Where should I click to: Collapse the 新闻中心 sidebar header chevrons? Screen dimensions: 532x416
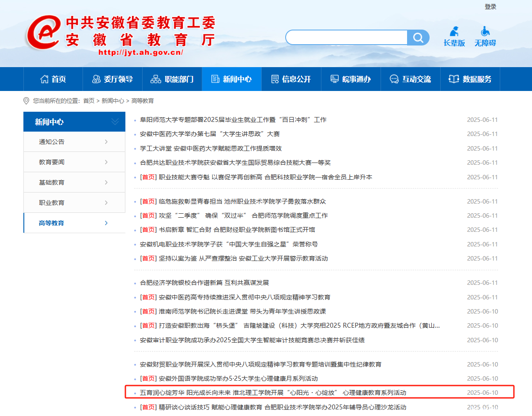(115, 122)
